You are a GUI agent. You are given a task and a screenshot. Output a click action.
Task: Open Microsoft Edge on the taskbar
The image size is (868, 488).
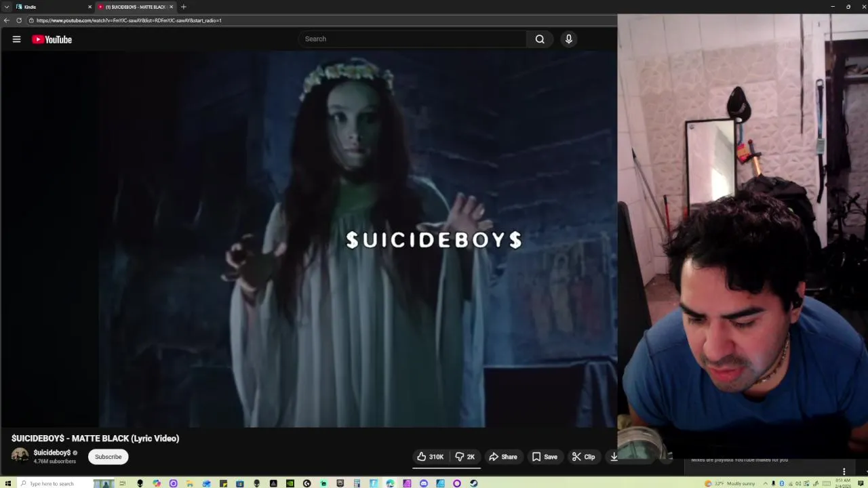tap(390, 483)
